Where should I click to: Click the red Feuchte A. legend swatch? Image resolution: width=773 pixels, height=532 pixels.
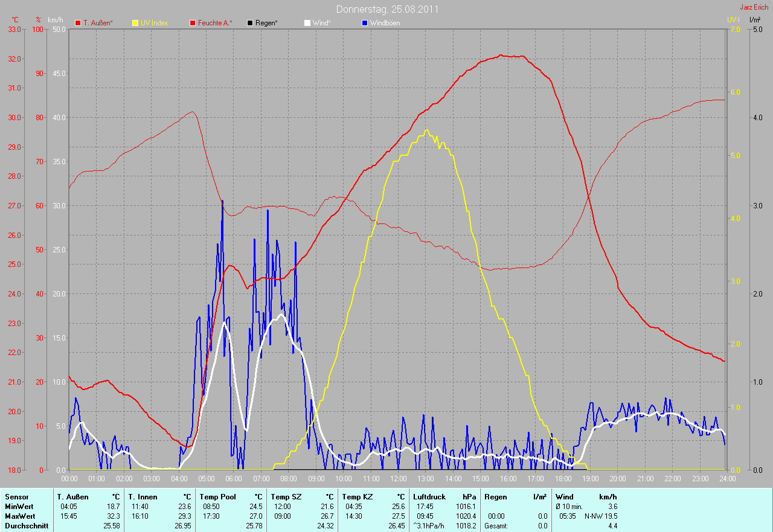click(193, 23)
